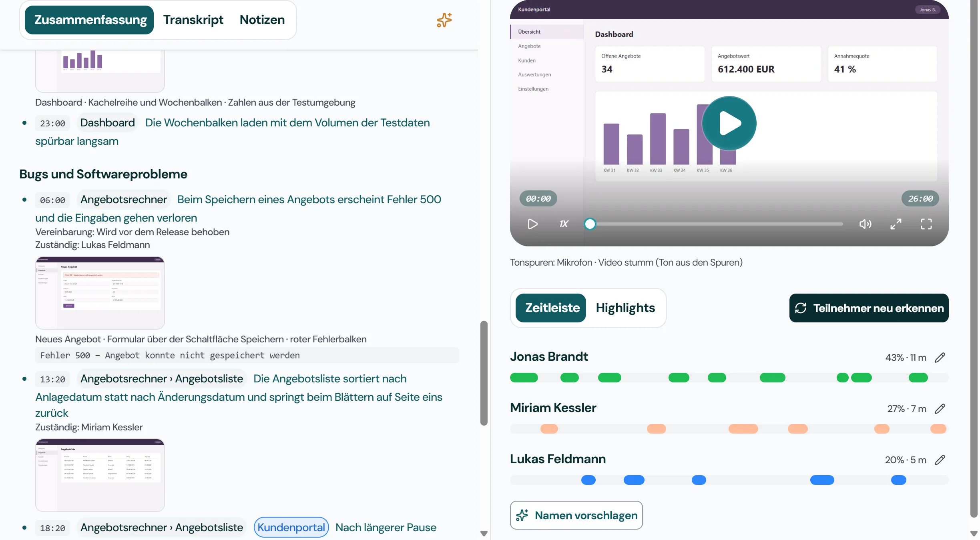The height and width of the screenshot is (540, 980).
Task: Edit Jonas Brandt's name with the pencil icon
Action: point(940,358)
